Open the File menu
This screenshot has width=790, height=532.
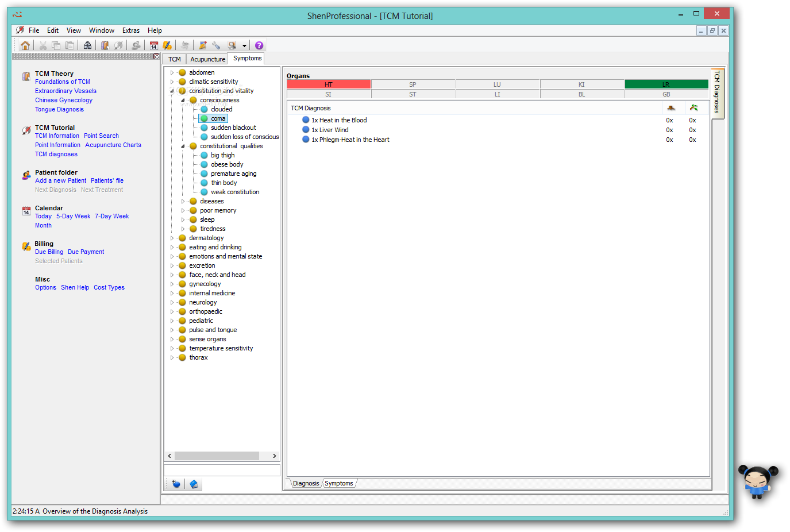click(x=34, y=30)
